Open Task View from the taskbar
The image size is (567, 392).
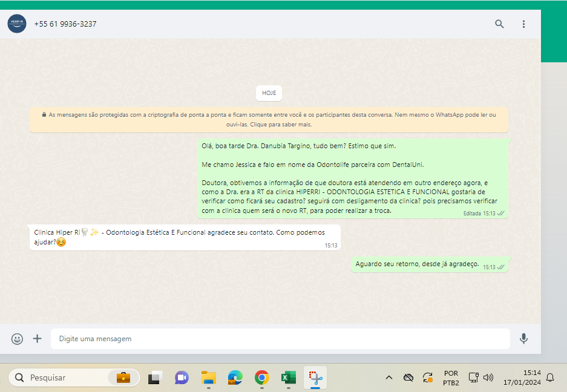coord(155,377)
